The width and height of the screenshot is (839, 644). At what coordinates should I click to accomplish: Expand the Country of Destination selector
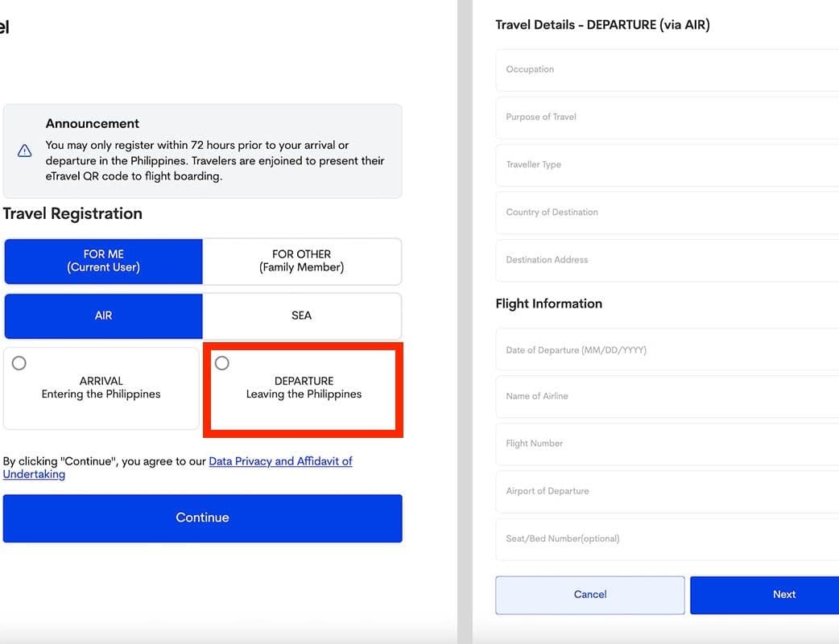pos(668,213)
